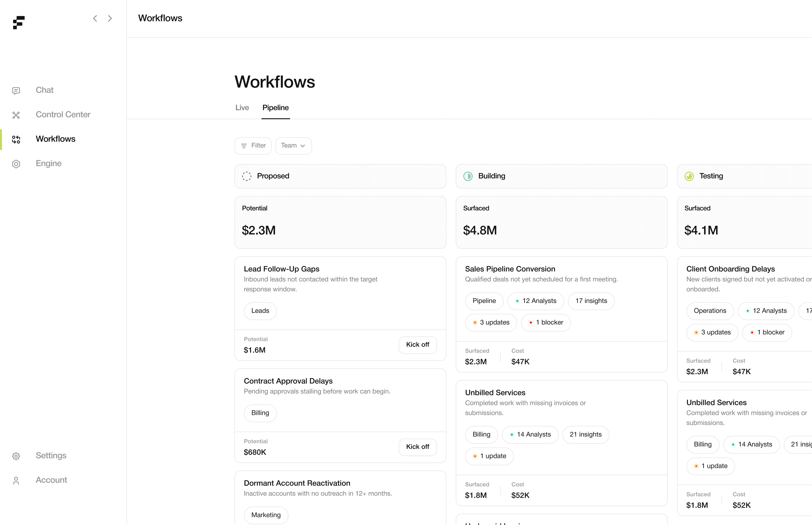
Task: Open the Building column Unbilled Services title
Action: click(x=495, y=393)
